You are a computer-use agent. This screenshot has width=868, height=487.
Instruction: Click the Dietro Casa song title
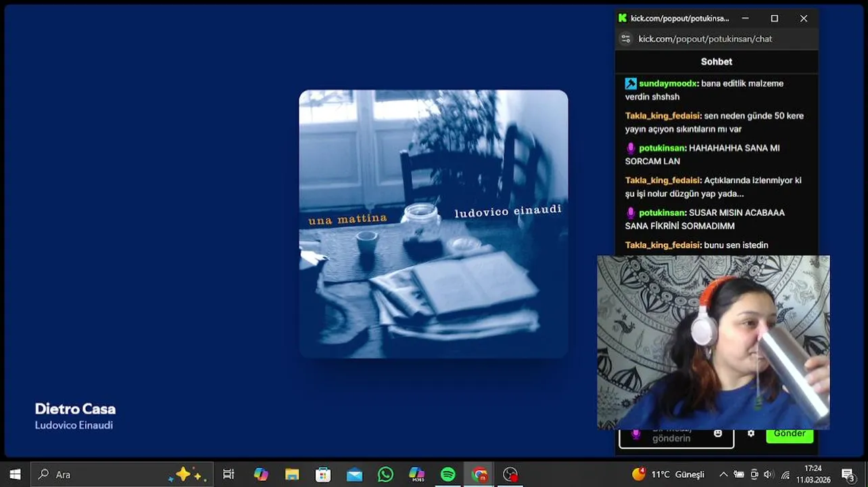75,409
